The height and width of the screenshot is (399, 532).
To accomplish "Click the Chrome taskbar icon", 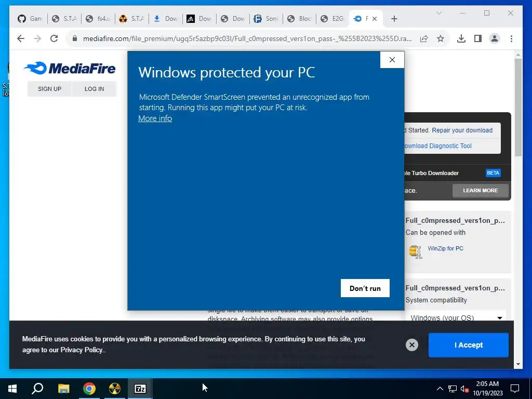I will click(89, 389).
